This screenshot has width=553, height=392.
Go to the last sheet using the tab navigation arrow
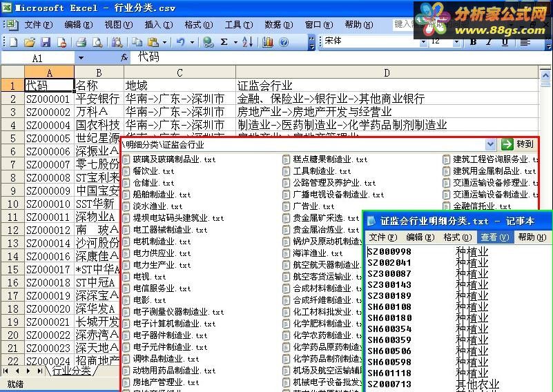tap(40, 371)
